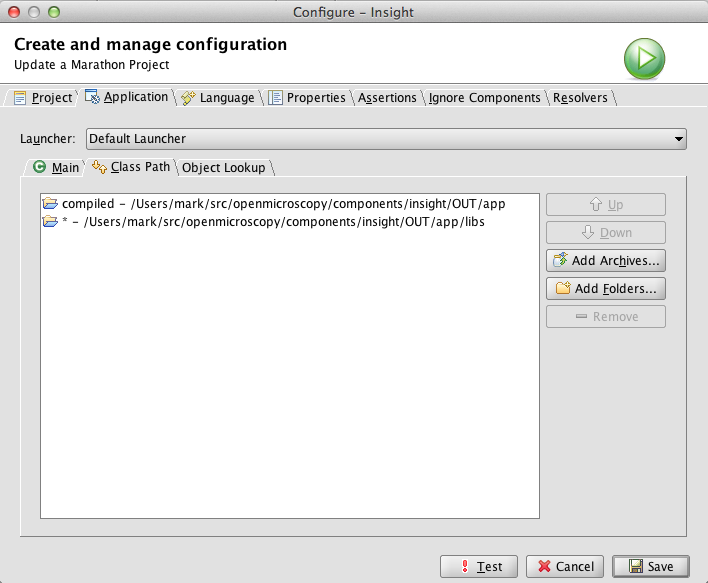
Task: Click the Launcher dropdown arrow
Action: [678, 139]
